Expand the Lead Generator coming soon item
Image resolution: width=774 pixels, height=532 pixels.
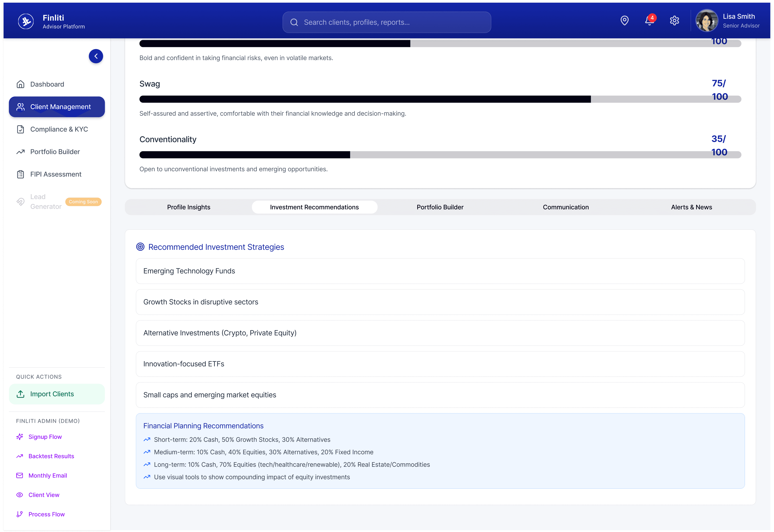(46, 201)
